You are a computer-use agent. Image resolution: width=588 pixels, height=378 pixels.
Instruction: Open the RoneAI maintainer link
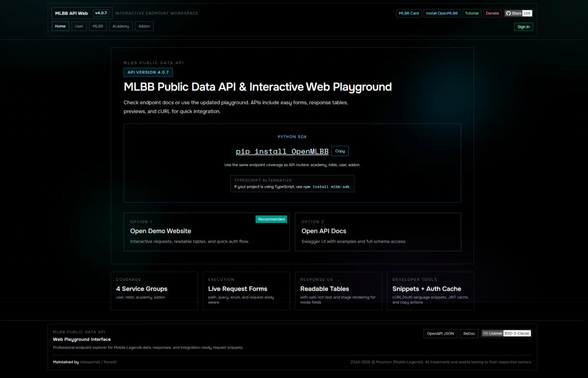110,362
